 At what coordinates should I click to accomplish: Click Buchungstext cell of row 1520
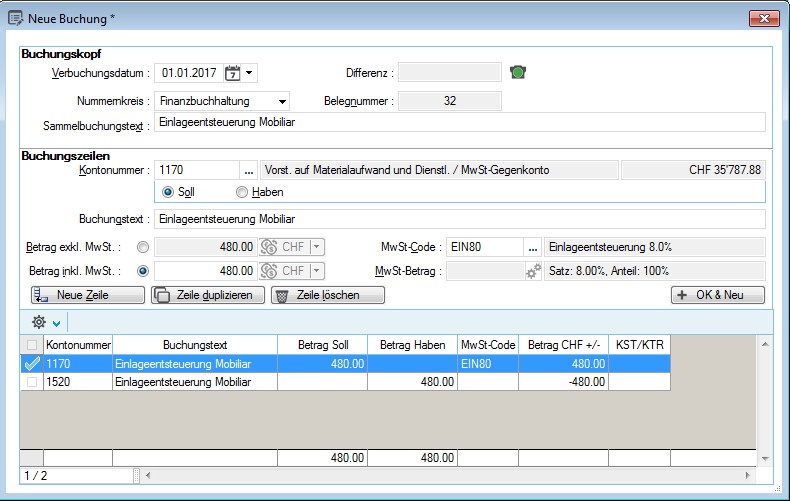pos(194,382)
